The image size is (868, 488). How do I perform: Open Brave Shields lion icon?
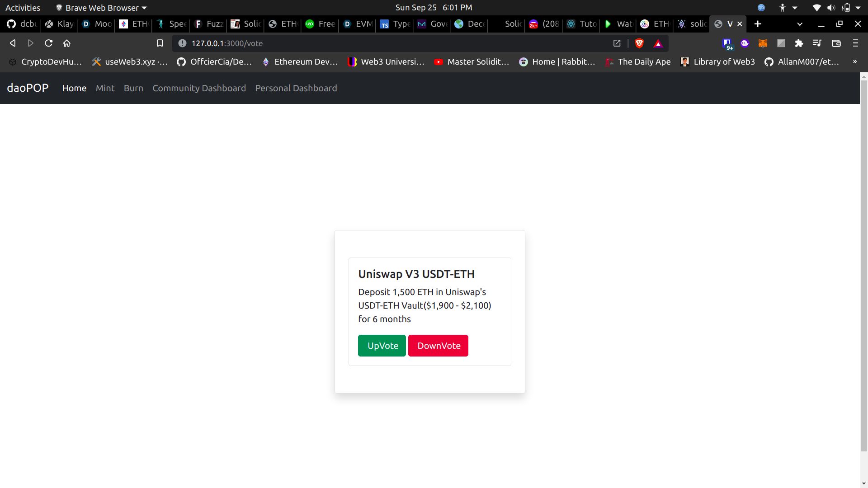[639, 43]
